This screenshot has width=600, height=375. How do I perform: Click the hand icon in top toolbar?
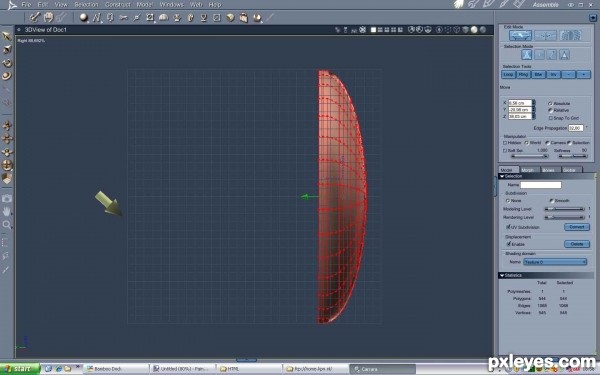(x=48, y=17)
